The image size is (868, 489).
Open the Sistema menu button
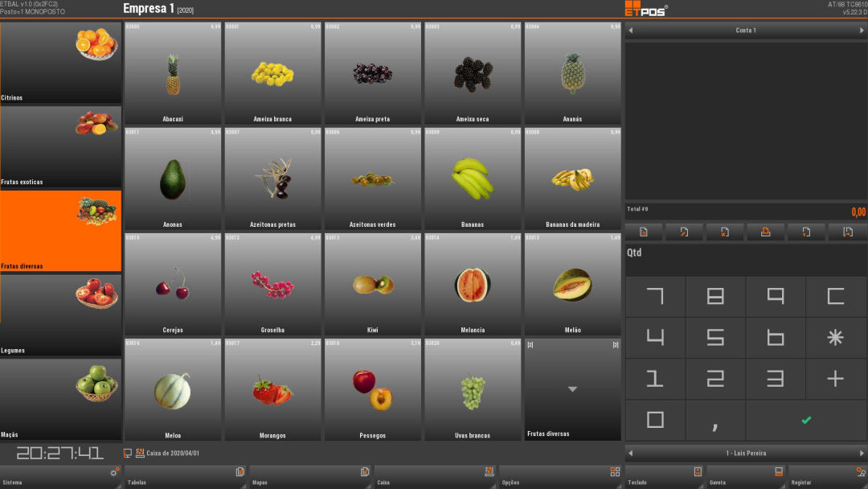[60, 477]
